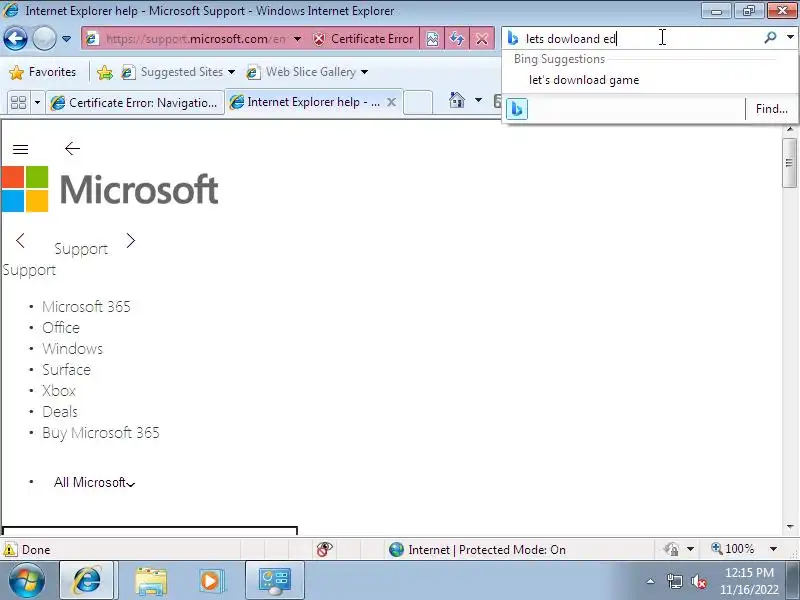
Task: Open the Support link between chevrons
Action: 81,249
